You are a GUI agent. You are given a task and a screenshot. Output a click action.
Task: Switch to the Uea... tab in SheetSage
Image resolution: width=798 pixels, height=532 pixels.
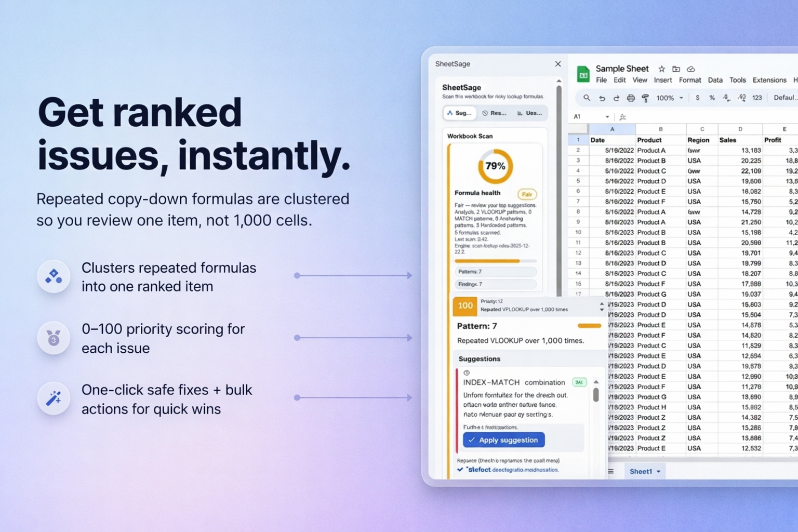coord(529,113)
